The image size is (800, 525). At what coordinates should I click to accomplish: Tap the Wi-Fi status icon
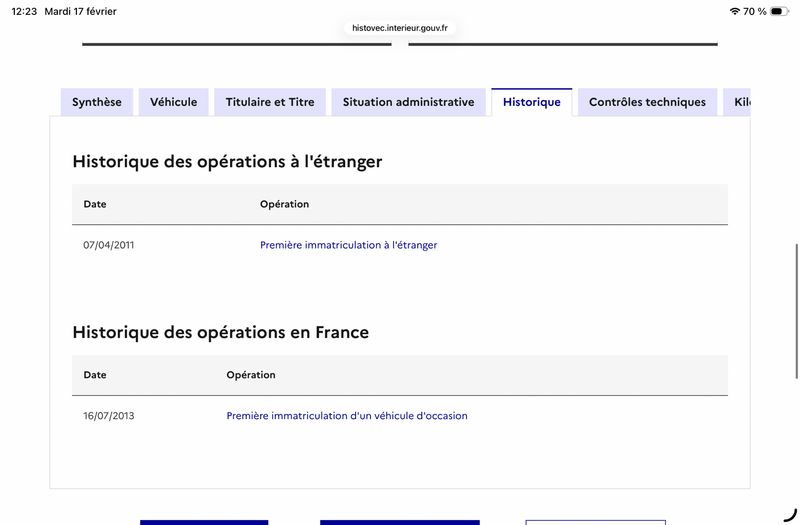click(x=735, y=11)
